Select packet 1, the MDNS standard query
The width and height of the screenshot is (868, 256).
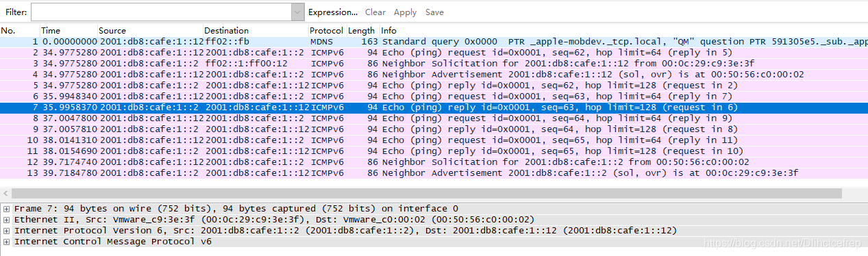coord(434,42)
